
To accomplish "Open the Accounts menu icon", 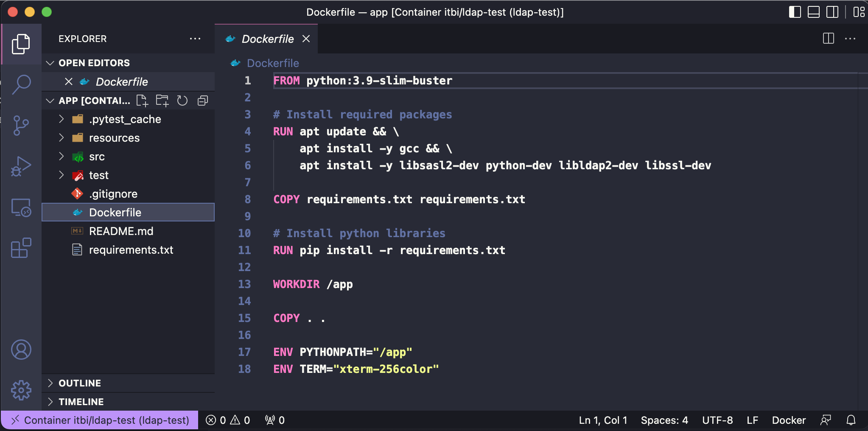I will coord(21,350).
